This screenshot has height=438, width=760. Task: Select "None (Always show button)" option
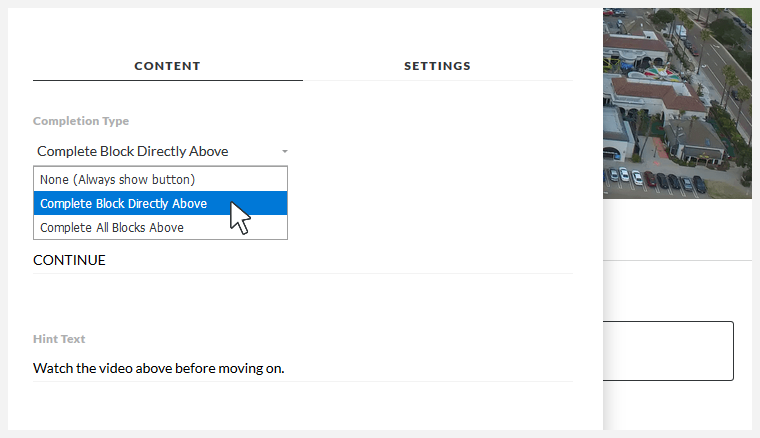tap(117, 179)
